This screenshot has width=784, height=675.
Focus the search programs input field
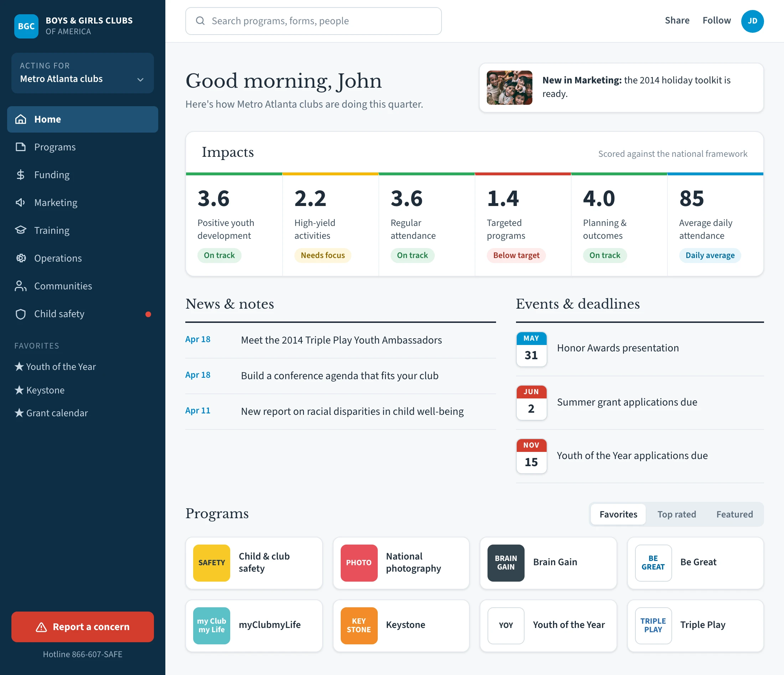coord(313,21)
